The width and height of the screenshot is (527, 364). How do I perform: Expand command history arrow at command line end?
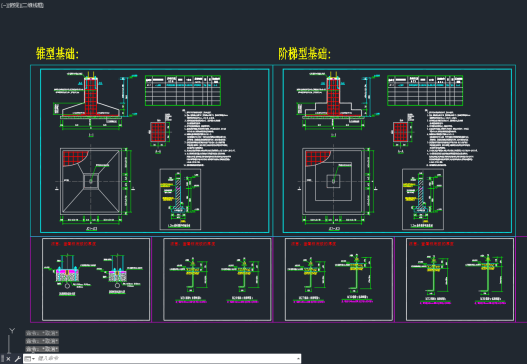pyautogui.click(x=298, y=359)
